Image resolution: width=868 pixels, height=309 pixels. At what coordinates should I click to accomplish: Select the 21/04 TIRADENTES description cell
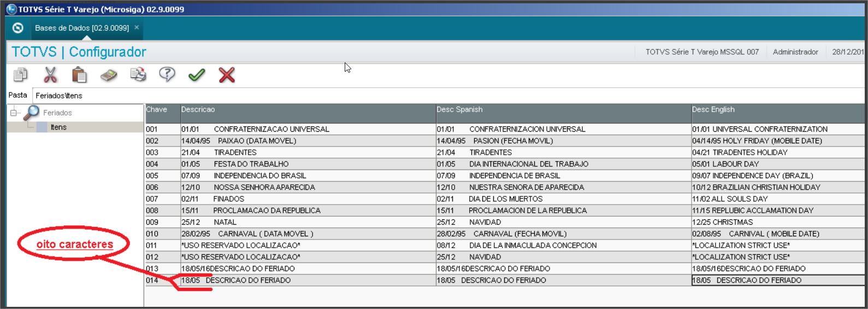click(x=308, y=152)
